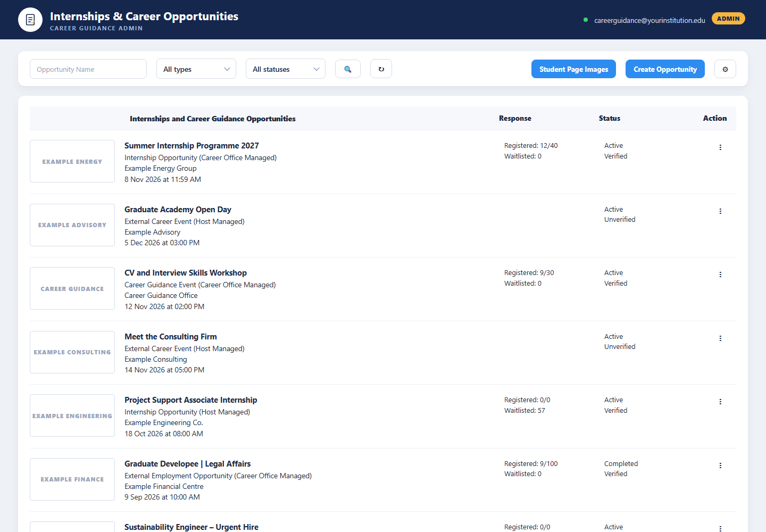Image resolution: width=766 pixels, height=532 pixels.
Task: Click the refresh/reset filters icon
Action: coord(381,69)
